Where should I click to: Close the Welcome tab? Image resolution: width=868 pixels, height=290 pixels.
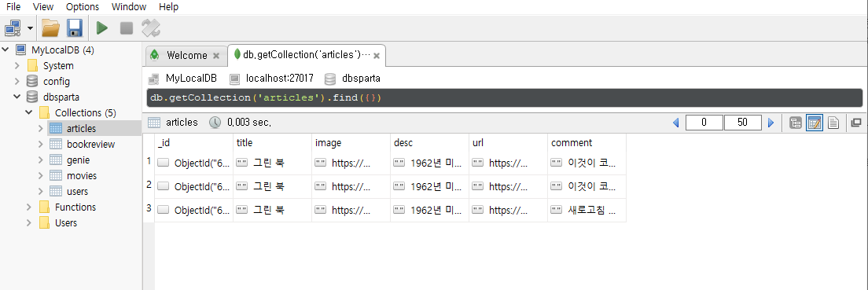click(216, 56)
